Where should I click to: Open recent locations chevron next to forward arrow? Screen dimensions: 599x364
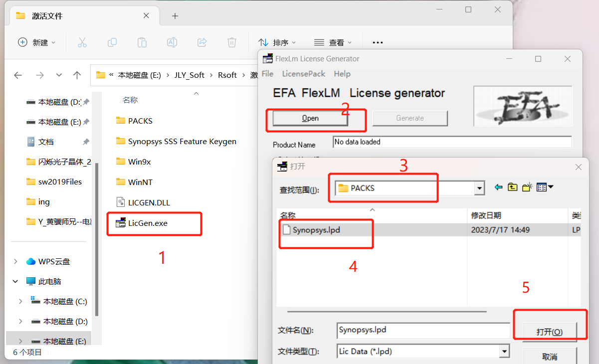(59, 75)
